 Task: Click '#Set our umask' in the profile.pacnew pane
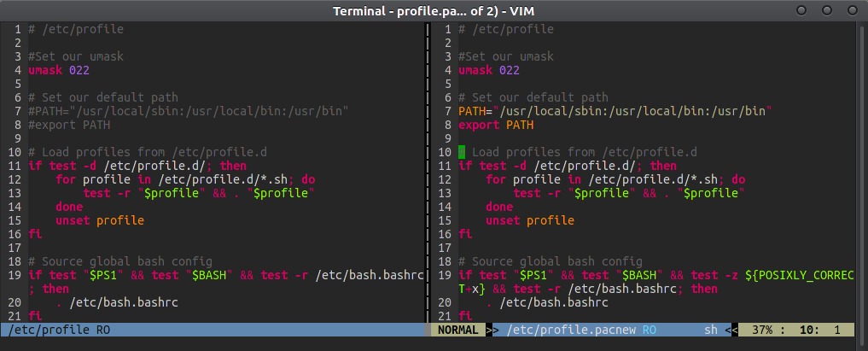pyautogui.click(x=506, y=56)
